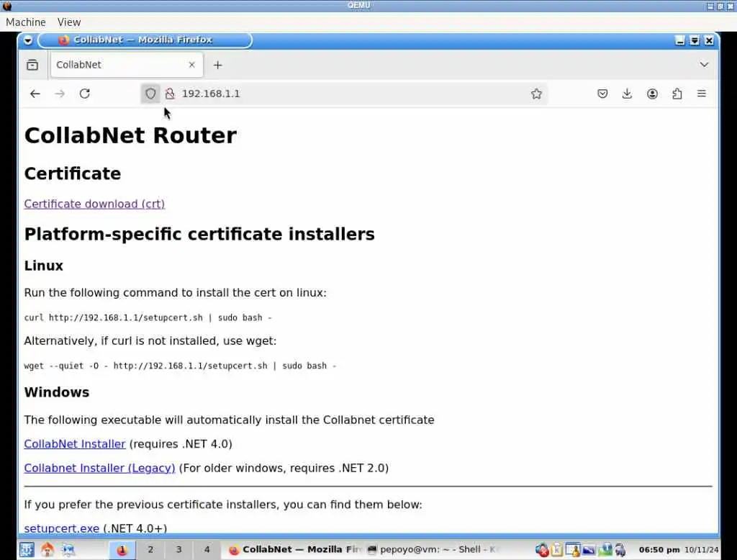Click the clipboard tray icon
Viewport: 737px width, 560px height.
(x=557, y=549)
